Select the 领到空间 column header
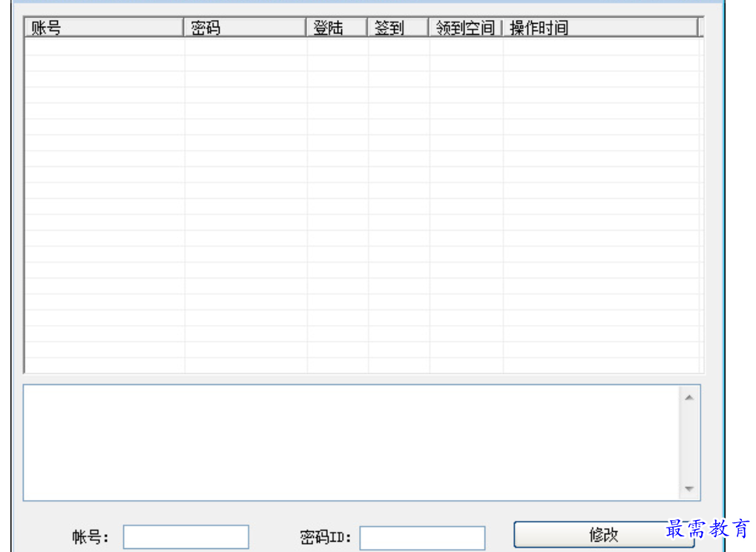This screenshot has width=756, height=552. (466, 27)
